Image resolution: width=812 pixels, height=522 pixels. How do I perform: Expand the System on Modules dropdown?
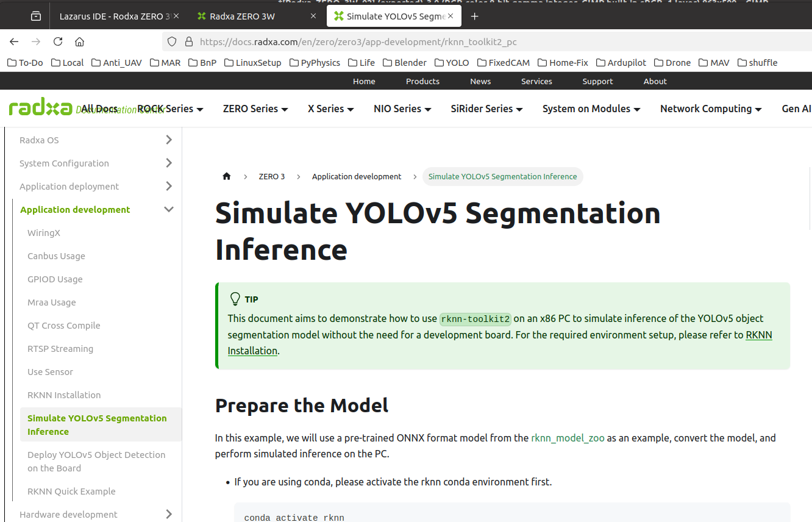tap(591, 109)
